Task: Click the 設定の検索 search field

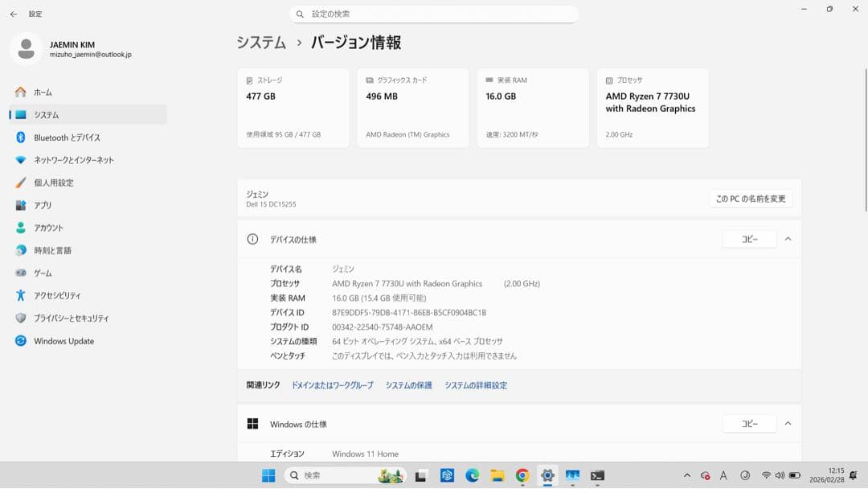Action: point(434,14)
